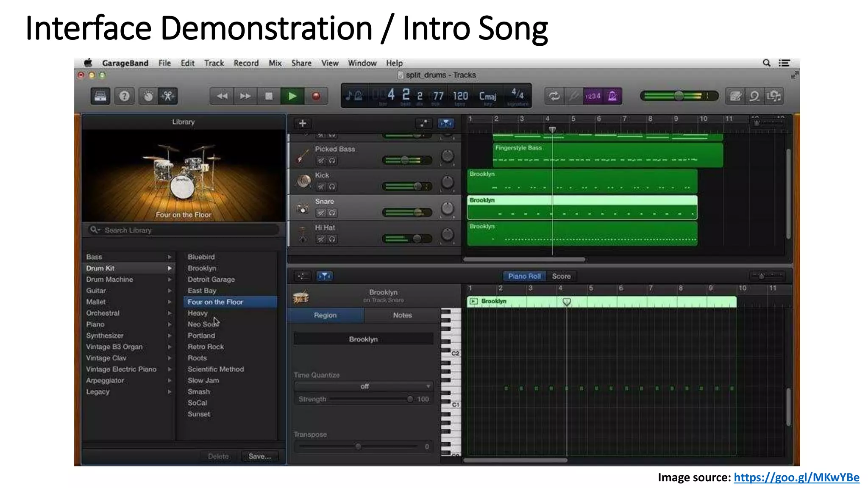Toggle the Editors scissors button
This screenshot has height=488, width=868.
tap(168, 96)
